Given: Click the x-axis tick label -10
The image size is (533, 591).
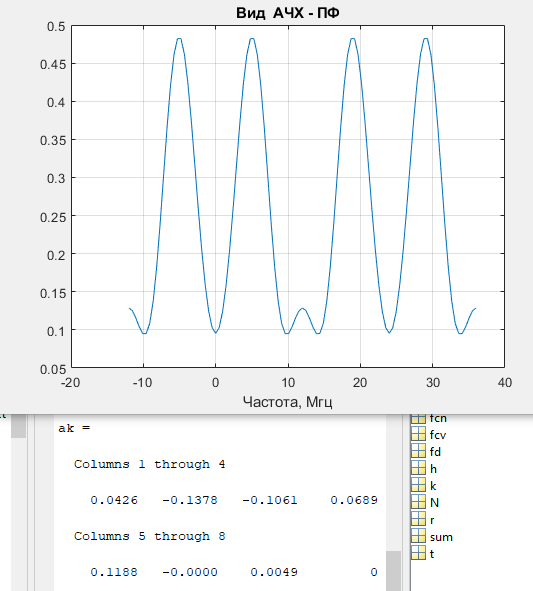Looking at the screenshot, I should click(x=142, y=383).
